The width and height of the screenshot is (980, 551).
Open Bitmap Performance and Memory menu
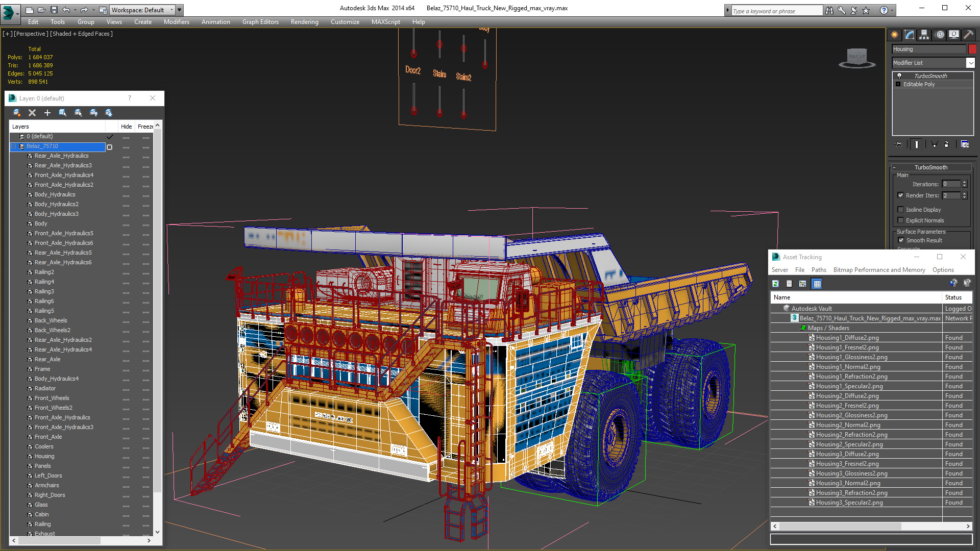(879, 270)
